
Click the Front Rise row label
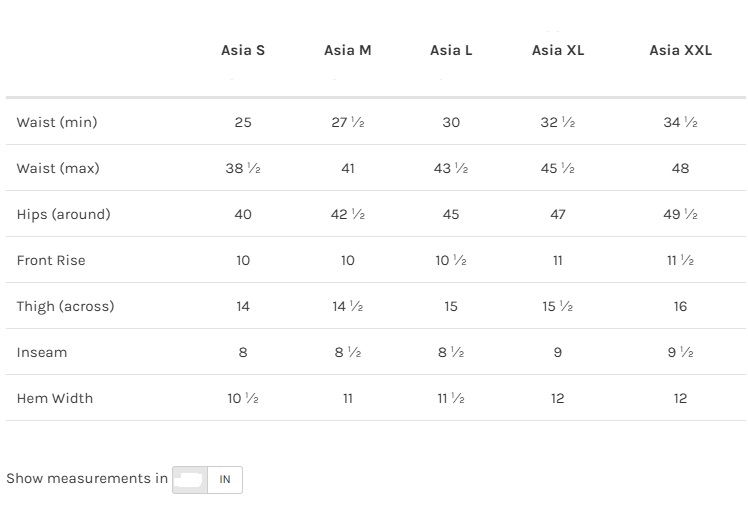[x=51, y=260]
